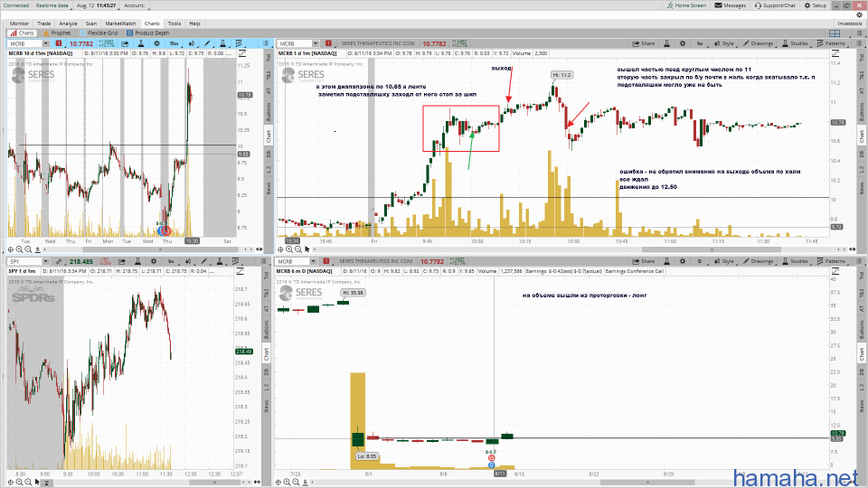The image size is (868, 488).
Task: Switch to the Analyze tab
Action: (68, 23)
